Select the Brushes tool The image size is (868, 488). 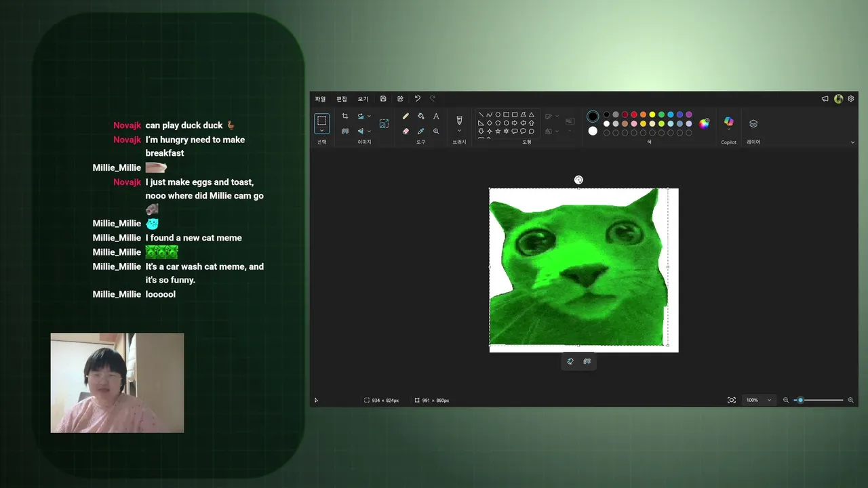[x=459, y=120]
